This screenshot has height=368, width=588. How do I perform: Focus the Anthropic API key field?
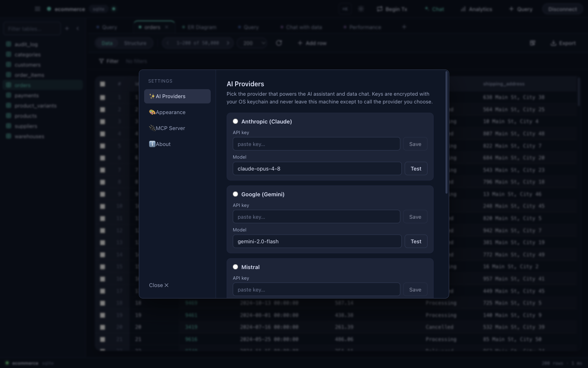[x=316, y=144]
